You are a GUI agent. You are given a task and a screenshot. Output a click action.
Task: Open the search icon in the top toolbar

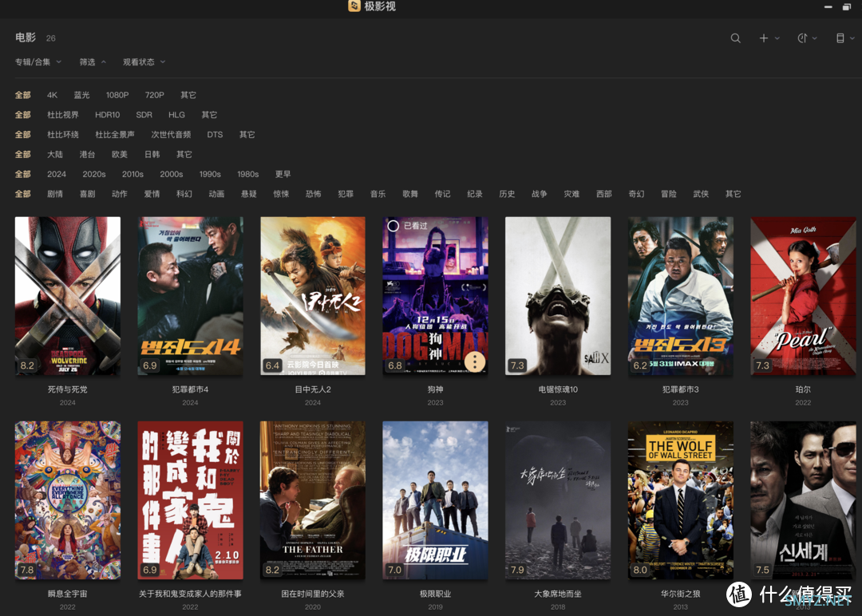pyautogui.click(x=735, y=38)
